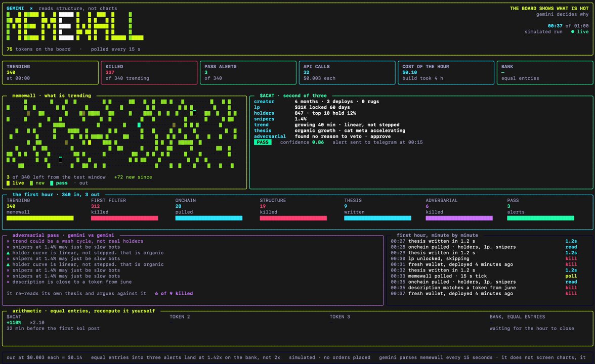Click the "GEMINI" label in the header
This screenshot has width=595, height=364.
coord(15,8)
